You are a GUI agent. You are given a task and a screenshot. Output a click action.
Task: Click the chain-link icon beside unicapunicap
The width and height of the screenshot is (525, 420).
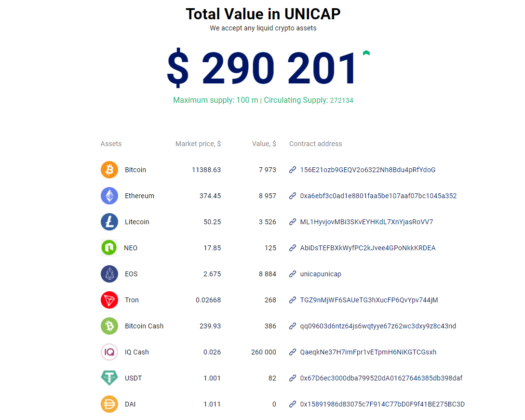(293, 274)
